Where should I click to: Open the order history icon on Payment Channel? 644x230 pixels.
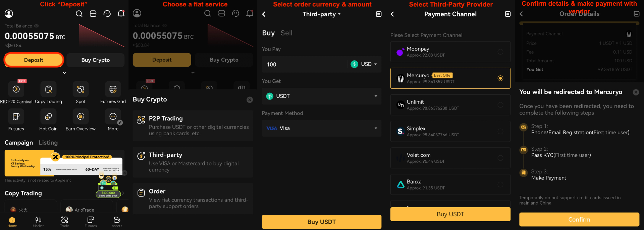(507, 14)
